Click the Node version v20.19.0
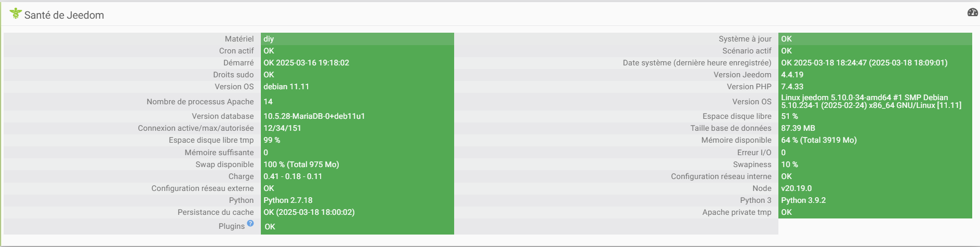Image resolution: width=980 pixels, height=247 pixels. coord(796,188)
